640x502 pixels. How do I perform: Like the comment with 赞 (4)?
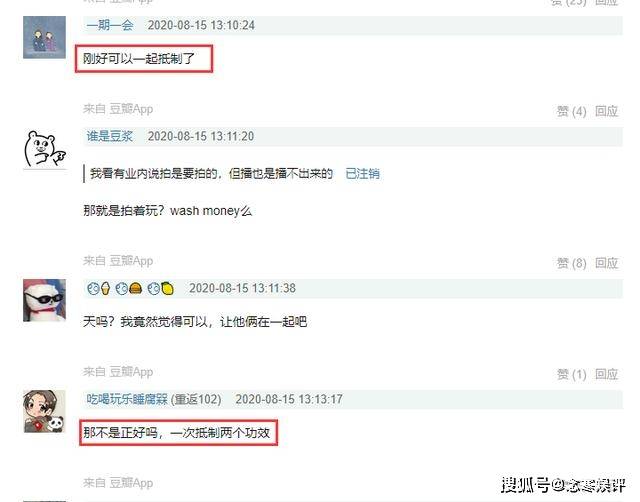[571, 111]
